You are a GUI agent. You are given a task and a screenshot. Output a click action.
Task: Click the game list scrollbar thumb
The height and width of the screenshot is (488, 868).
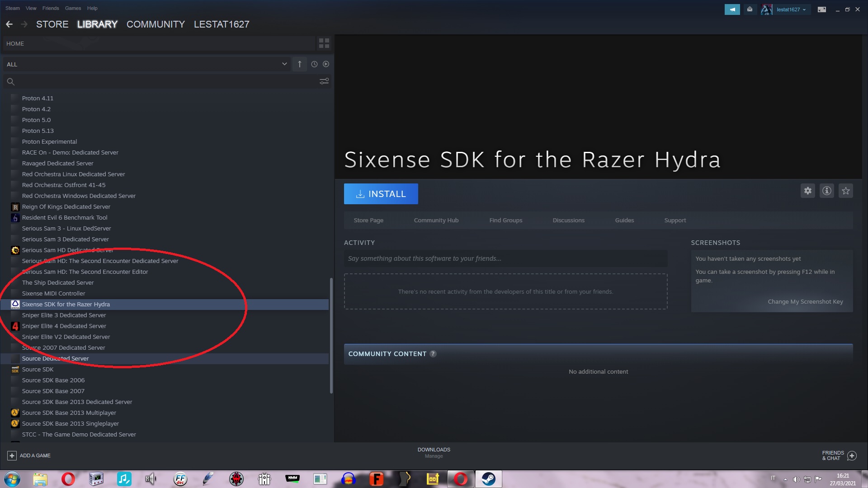click(x=331, y=336)
